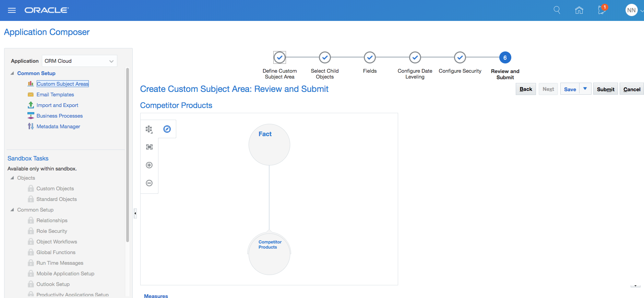Image resolution: width=644 pixels, height=298 pixels.
Task: Go to the Fields train step
Action: pos(370,58)
